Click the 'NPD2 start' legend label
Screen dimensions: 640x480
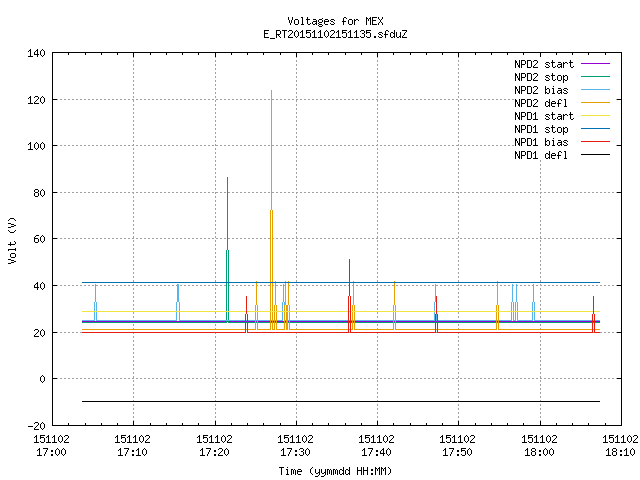(x=544, y=64)
